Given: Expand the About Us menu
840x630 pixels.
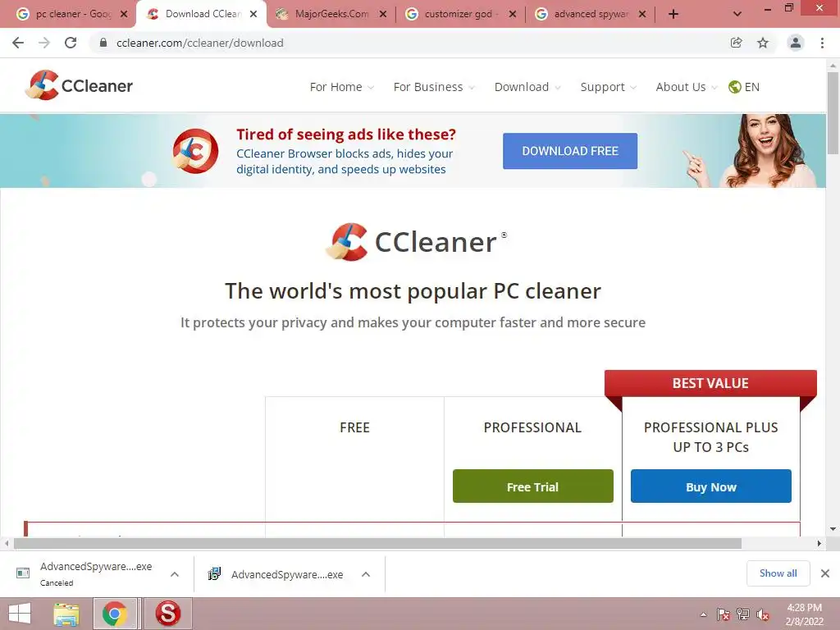Looking at the screenshot, I should pos(687,87).
